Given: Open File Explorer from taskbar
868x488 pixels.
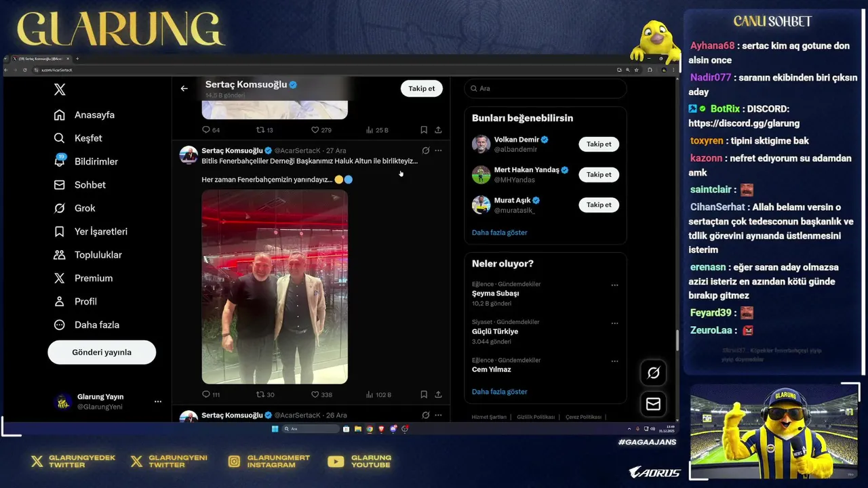Looking at the screenshot, I should coord(358,428).
